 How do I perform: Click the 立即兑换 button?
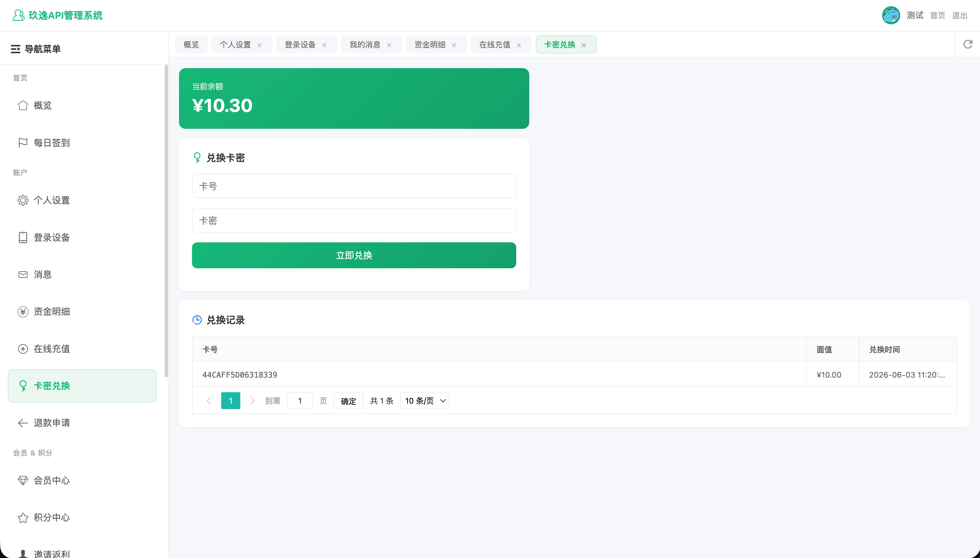click(x=354, y=255)
